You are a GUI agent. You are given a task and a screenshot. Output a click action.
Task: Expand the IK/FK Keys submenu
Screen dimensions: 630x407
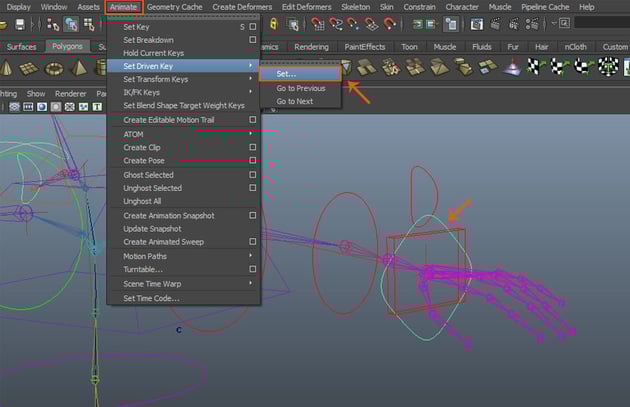[x=184, y=92]
